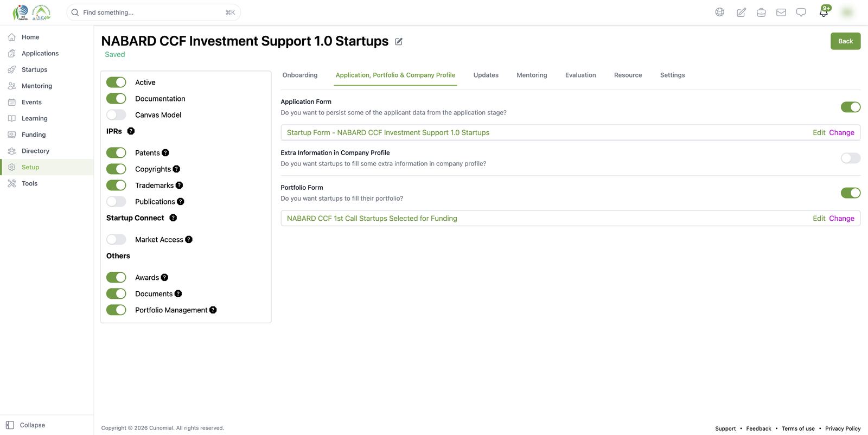Open the mail envelope icon
The width and height of the screenshot is (868, 435).
(781, 12)
